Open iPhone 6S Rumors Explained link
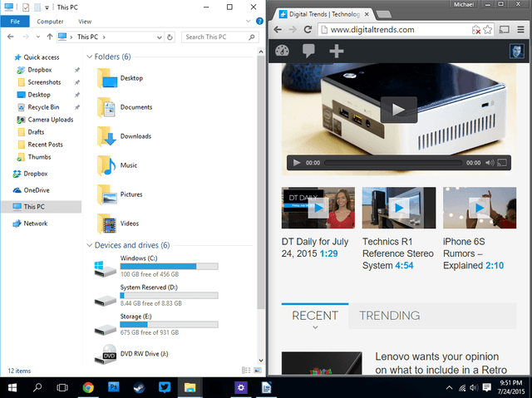532x398 pixels. [473, 253]
